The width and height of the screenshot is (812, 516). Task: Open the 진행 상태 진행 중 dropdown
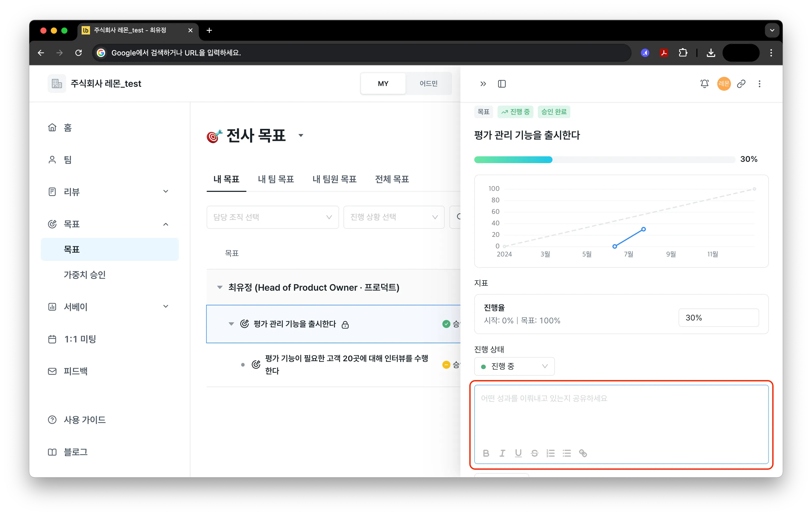pyautogui.click(x=514, y=366)
